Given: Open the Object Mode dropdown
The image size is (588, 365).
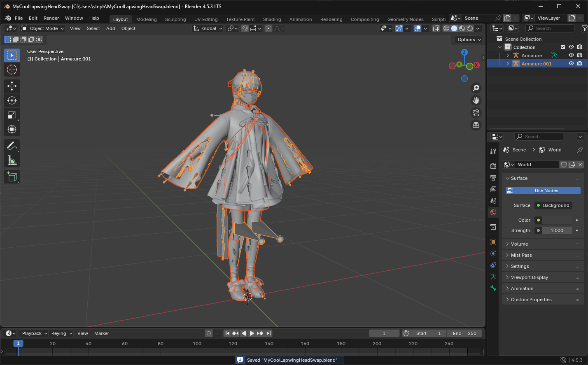Looking at the screenshot, I should point(42,28).
